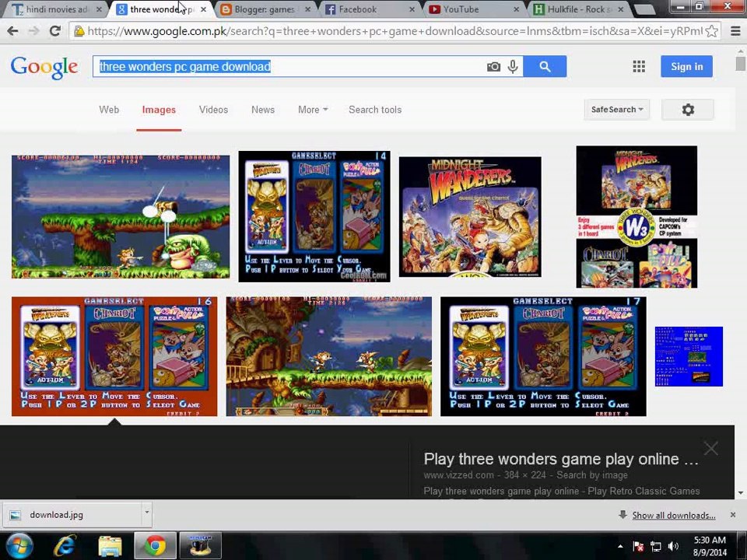Open a new tab with the new tab button
747x560 pixels.
644,9
